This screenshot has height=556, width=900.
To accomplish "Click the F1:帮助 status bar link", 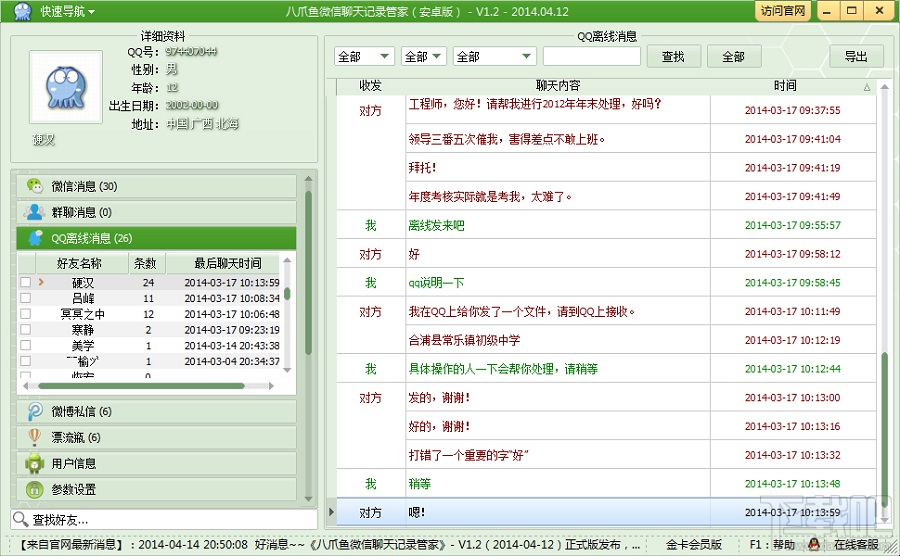I will (772, 544).
